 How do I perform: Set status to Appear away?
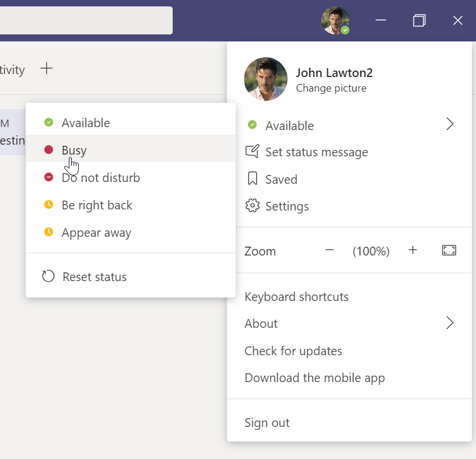pyautogui.click(x=96, y=233)
